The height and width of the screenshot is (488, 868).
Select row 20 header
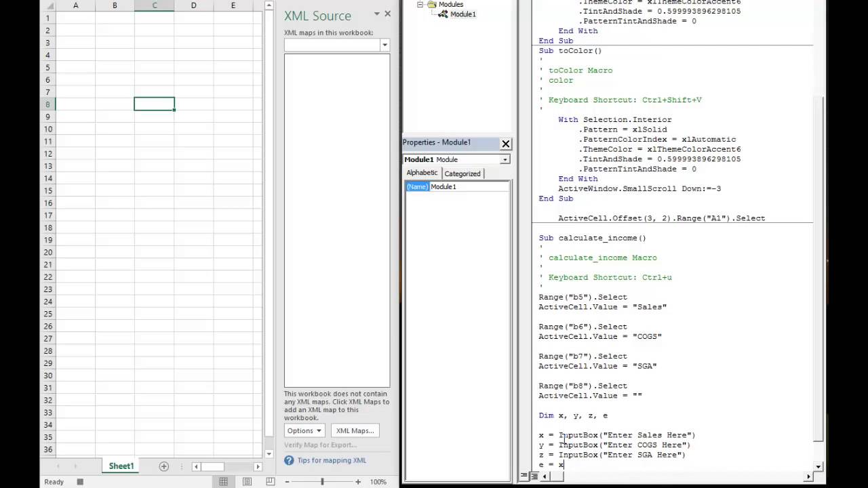pyautogui.click(x=47, y=252)
